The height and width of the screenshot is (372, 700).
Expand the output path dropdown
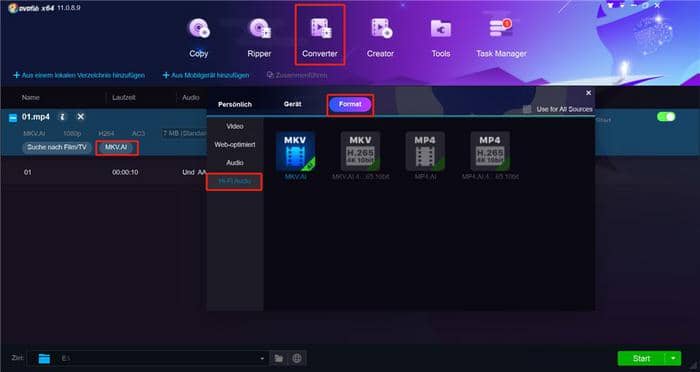click(262, 358)
